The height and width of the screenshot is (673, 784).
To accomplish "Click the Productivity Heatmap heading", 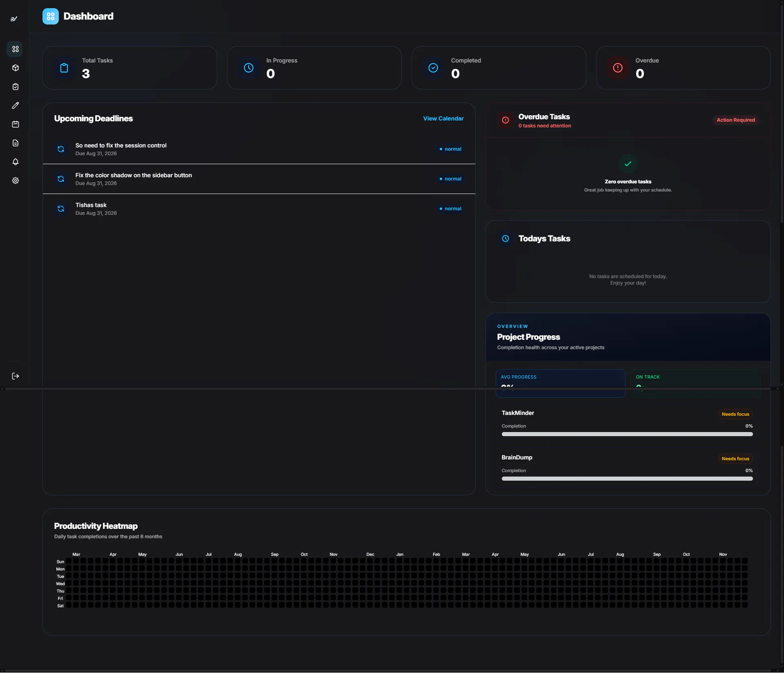I will 96,526.
